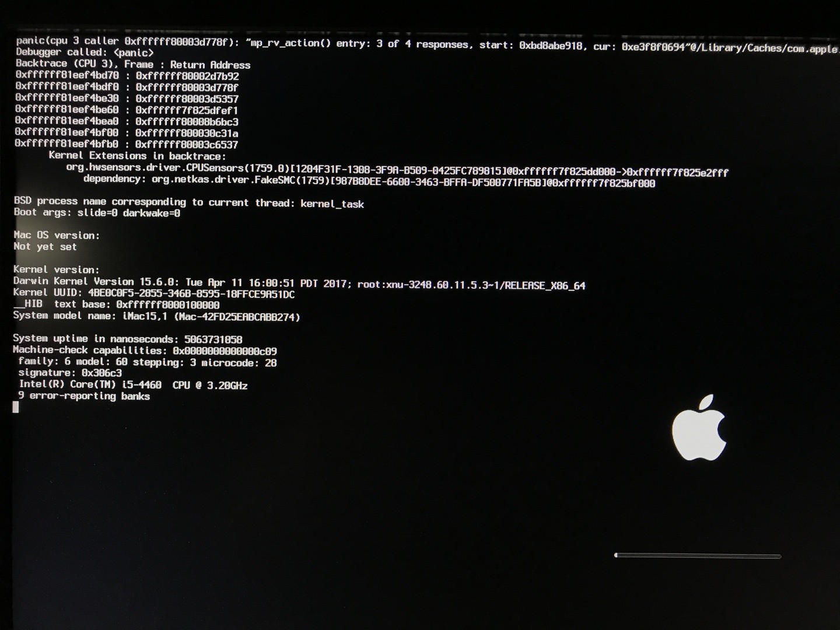The width and height of the screenshot is (840, 630).
Task: Select backtrace frame 0xffffff81eef4be30
Action: coord(127,99)
